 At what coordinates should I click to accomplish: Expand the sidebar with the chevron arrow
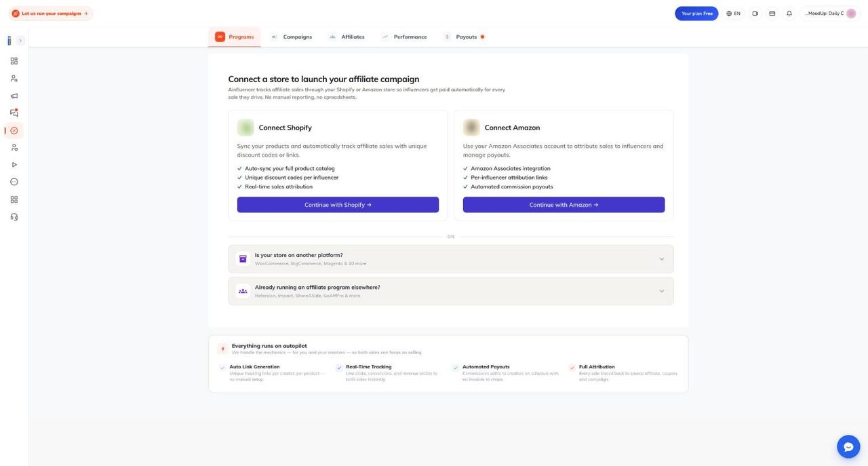coord(20,41)
